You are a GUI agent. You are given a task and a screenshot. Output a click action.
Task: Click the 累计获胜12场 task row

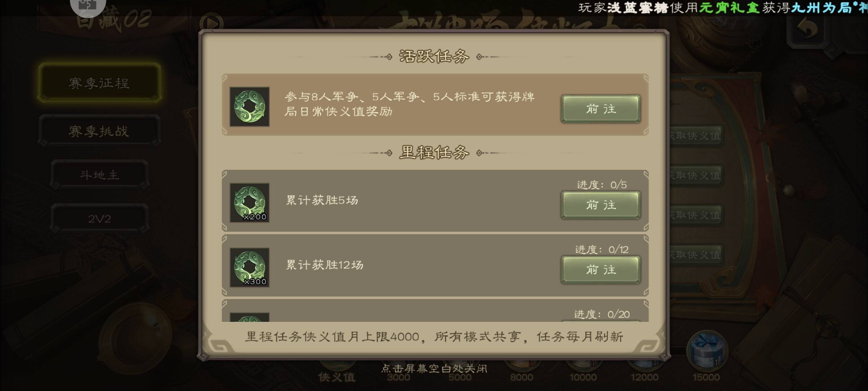pos(435,266)
